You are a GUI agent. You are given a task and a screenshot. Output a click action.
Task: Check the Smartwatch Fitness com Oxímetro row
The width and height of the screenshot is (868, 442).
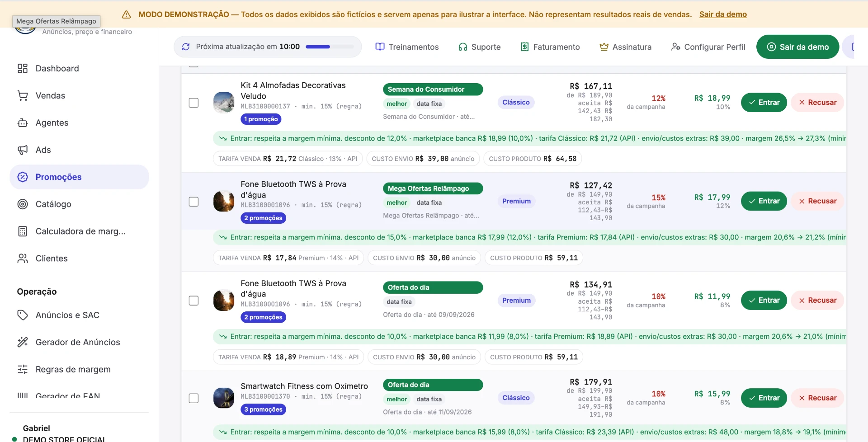[193, 398]
